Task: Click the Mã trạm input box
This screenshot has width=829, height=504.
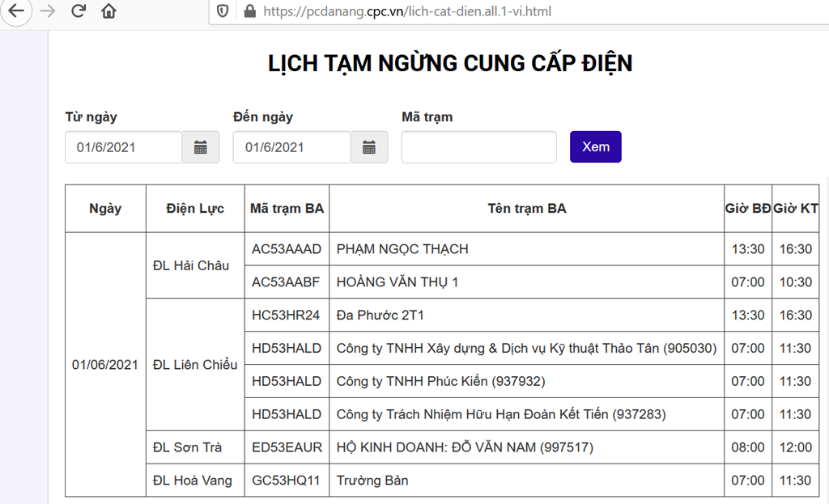Action: point(478,147)
